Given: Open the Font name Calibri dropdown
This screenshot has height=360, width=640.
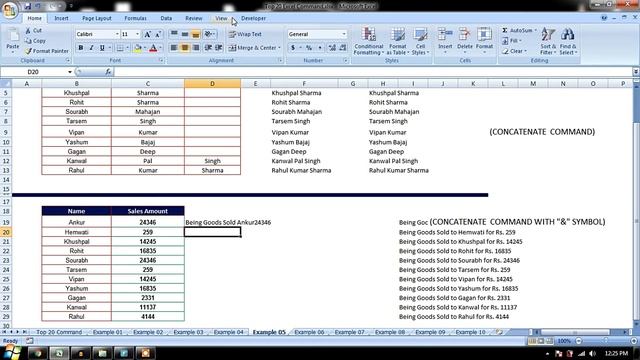Looking at the screenshot, I should coord(117,34).
